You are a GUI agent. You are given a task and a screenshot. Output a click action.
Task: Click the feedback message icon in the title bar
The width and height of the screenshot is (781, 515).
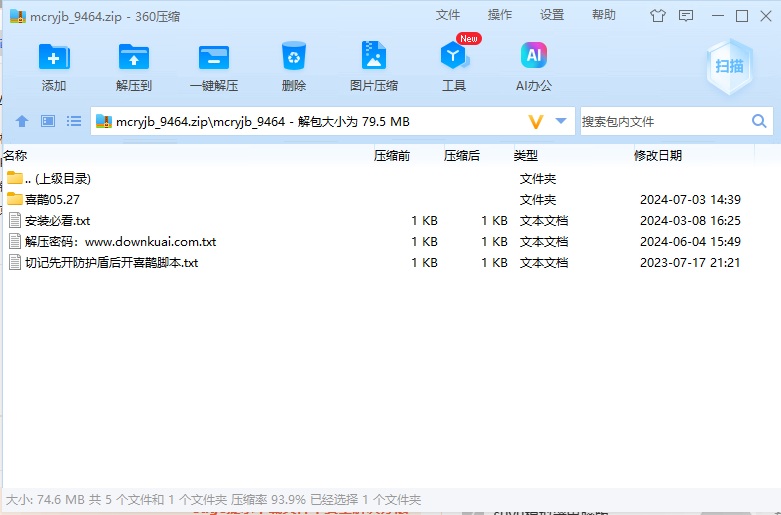coord(686,16)
